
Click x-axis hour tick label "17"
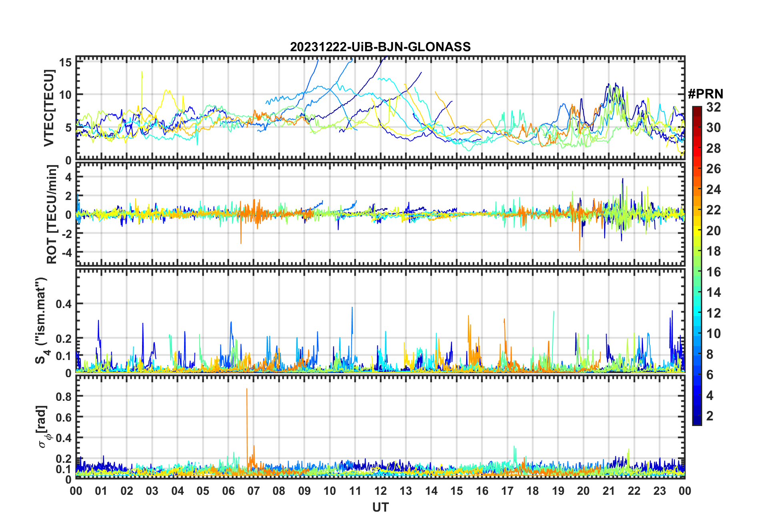click(x=507, y=491)
